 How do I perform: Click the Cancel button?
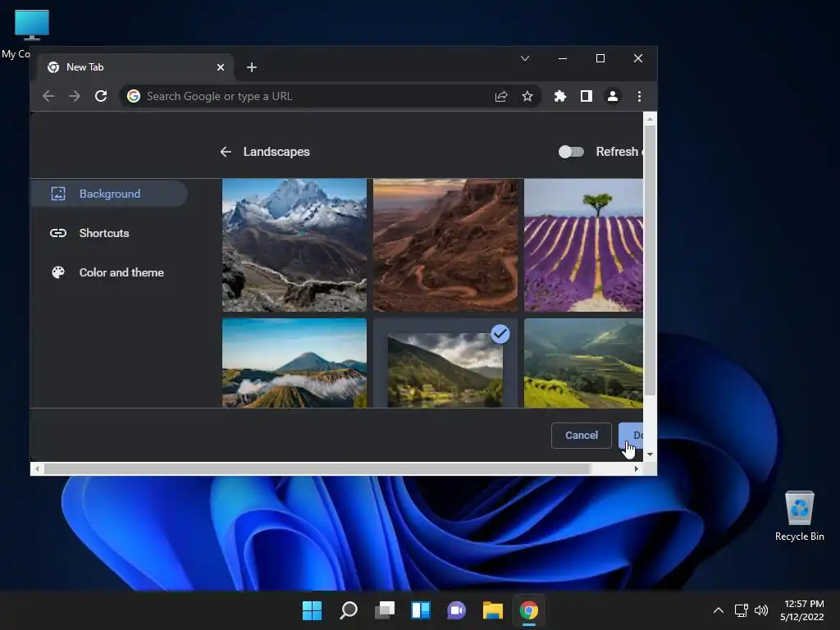point(582,436)
